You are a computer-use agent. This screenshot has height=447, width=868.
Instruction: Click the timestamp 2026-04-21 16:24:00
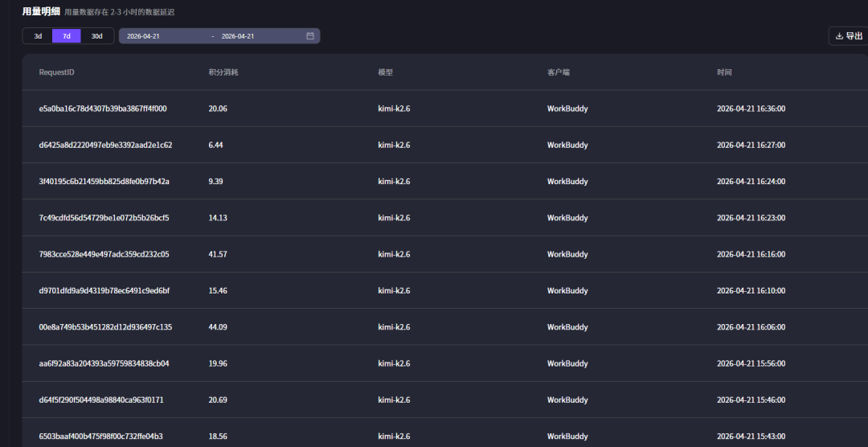[x=751, y=182]
